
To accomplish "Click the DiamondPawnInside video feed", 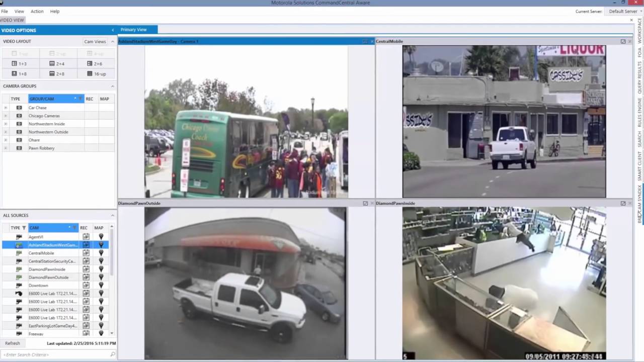I will pos(504,284).
